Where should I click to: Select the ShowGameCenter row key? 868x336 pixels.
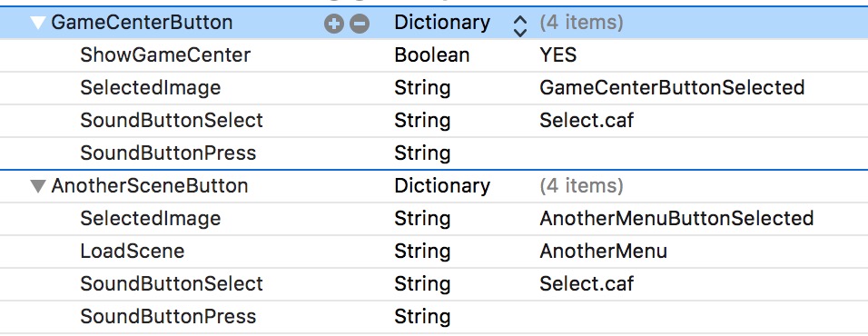click(x=165, y=55)
